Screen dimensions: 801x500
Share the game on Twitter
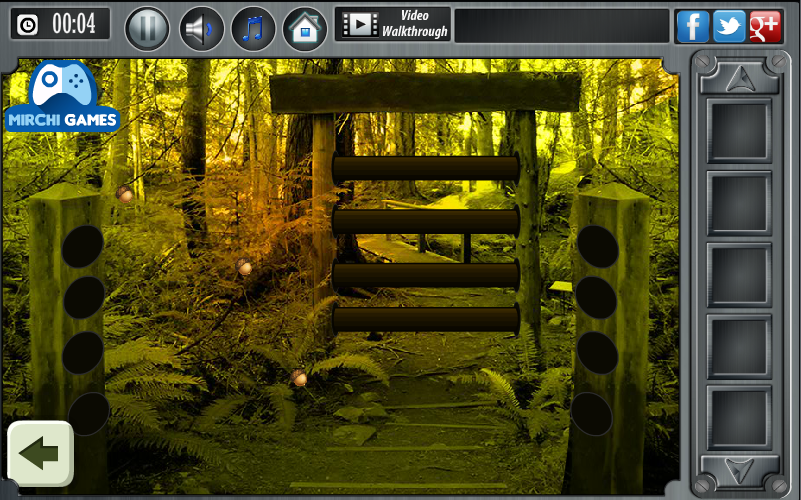click(729, 26)
